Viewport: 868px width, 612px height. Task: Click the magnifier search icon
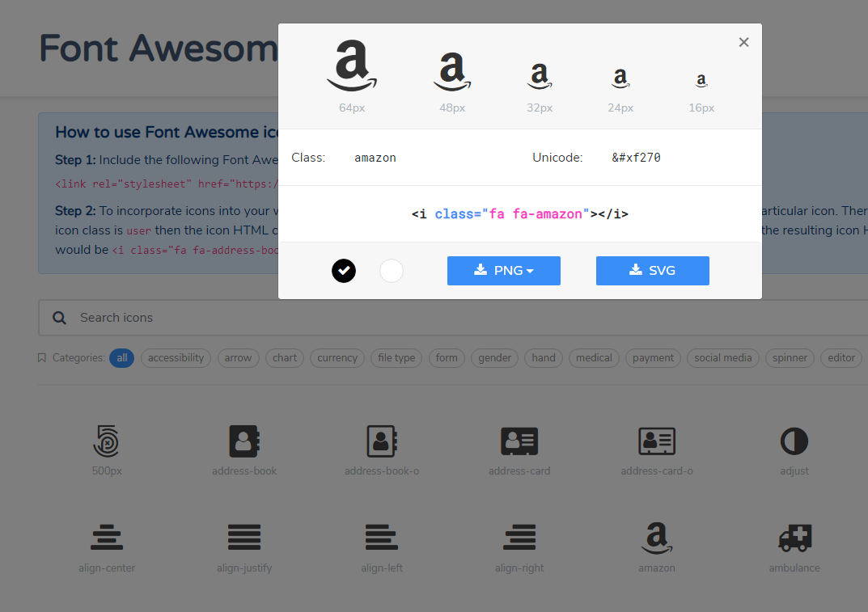[x=59, y=318]
